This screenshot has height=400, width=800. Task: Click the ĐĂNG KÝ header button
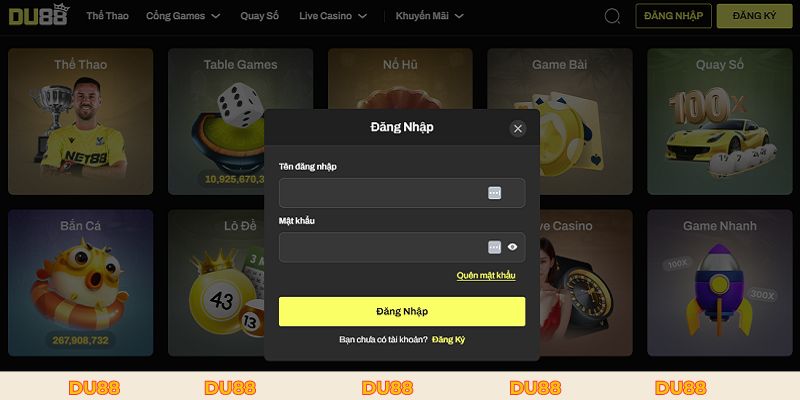coord(755,16)
